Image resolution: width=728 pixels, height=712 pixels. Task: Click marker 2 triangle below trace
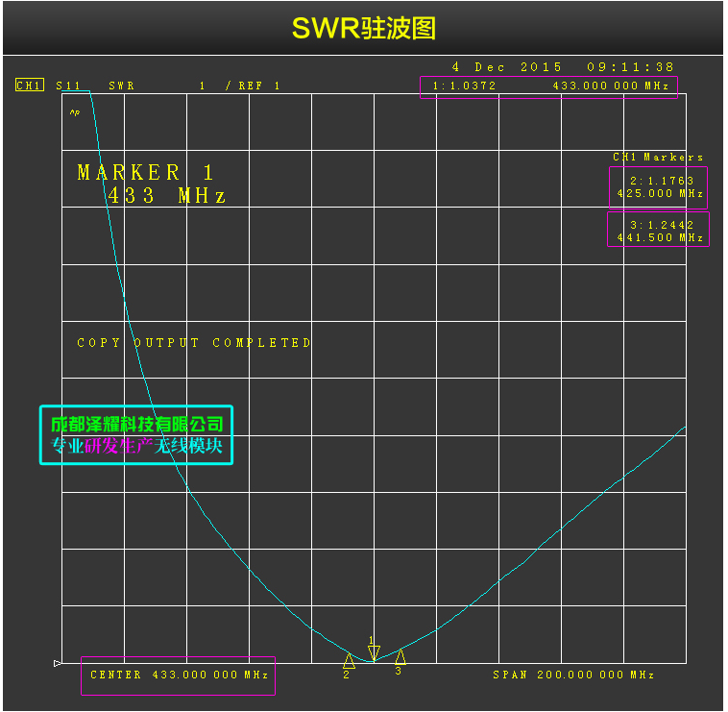[x=350, y=660]
